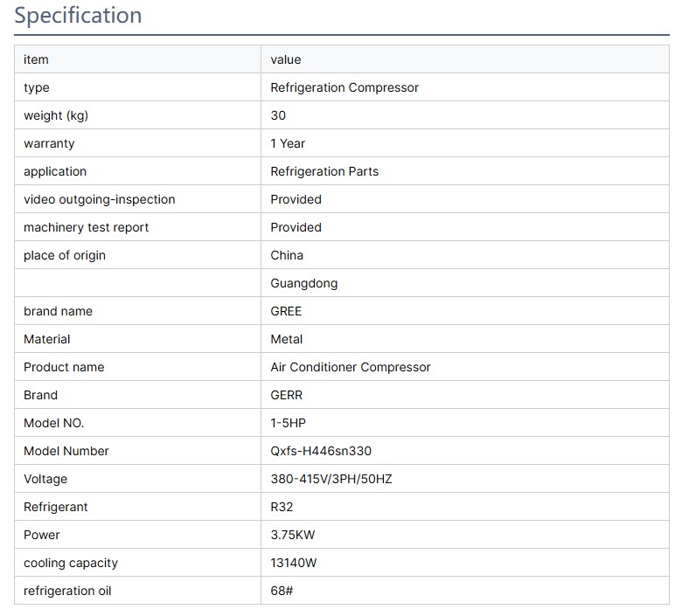Click the 'Air Conditioner Compressor' product name
The width and height of the screenshot is (682, 616).
[351, 367]
